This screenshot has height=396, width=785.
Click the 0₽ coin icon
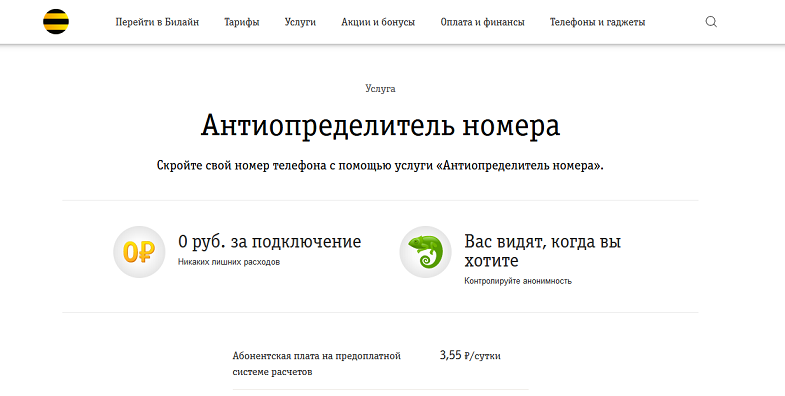139,252
